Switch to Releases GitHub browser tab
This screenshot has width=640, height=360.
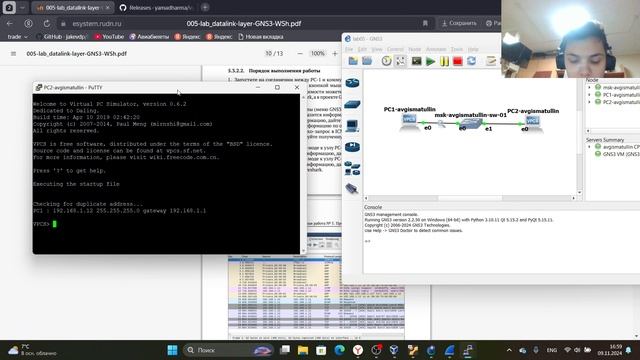156,8
